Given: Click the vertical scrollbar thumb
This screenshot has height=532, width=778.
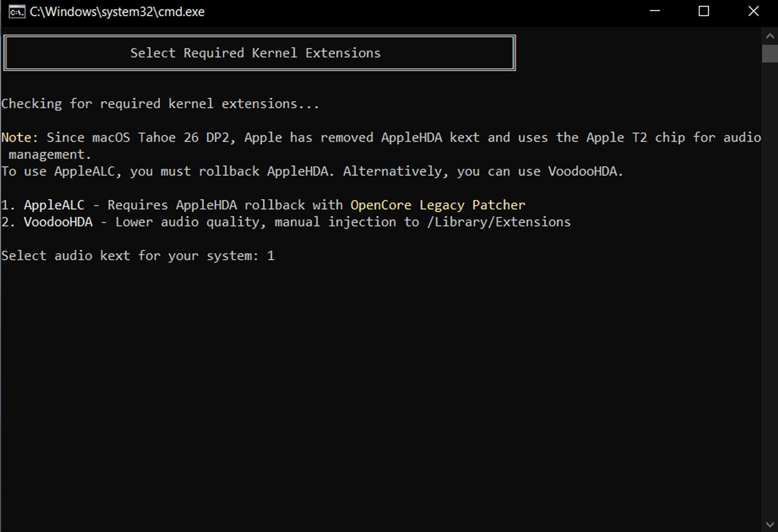Looking at the screenshot, I should click(769, 54).
